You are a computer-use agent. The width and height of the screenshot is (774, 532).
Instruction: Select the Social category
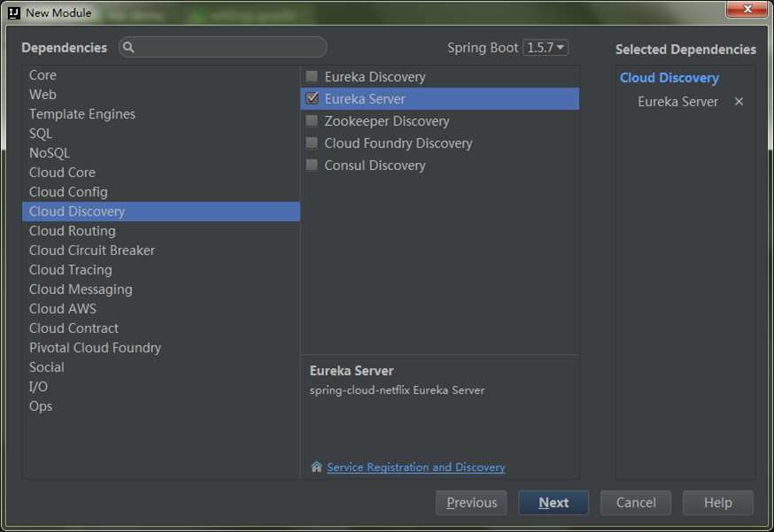[161, 367]
